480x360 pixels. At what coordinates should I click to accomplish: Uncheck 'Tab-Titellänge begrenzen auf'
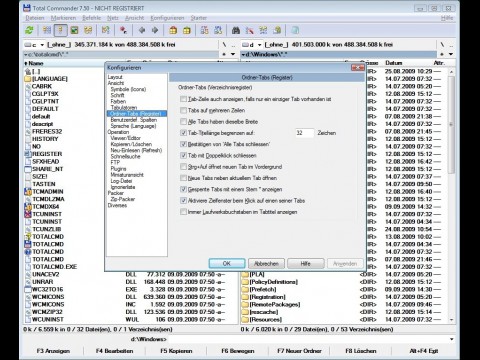point(183,133)
